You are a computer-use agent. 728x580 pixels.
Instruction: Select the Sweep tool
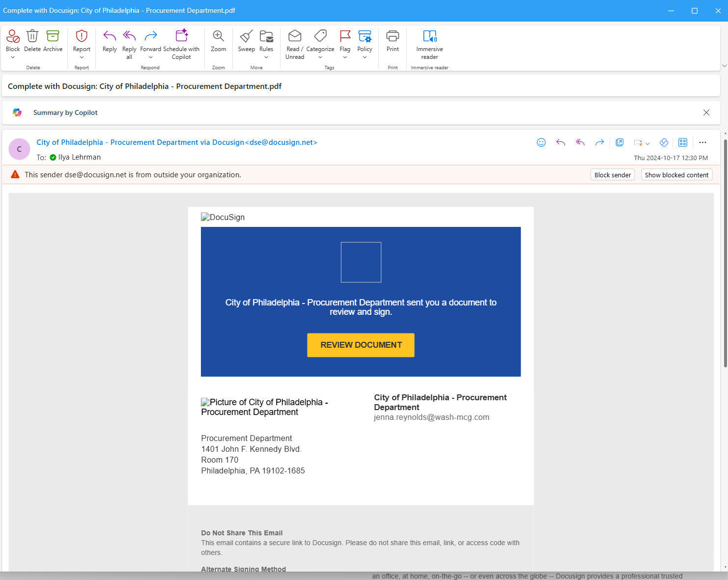[x=246, y=42]
